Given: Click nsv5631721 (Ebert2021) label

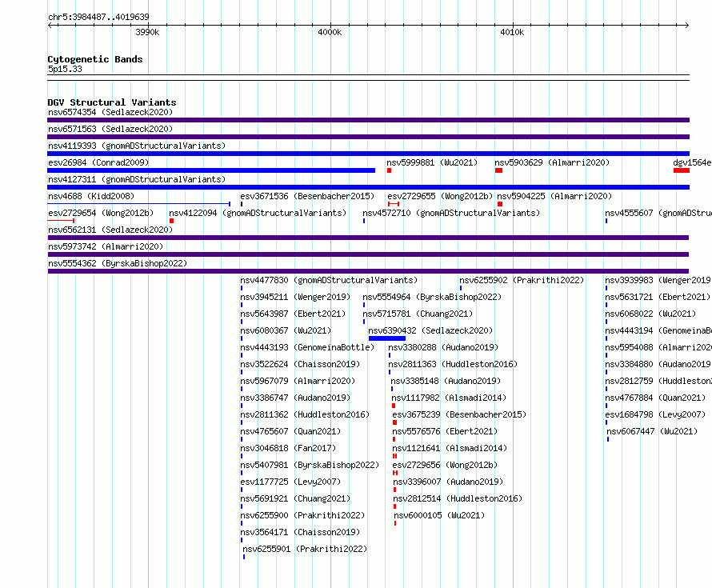Looking at the screenshot, I should click(658, 297).
